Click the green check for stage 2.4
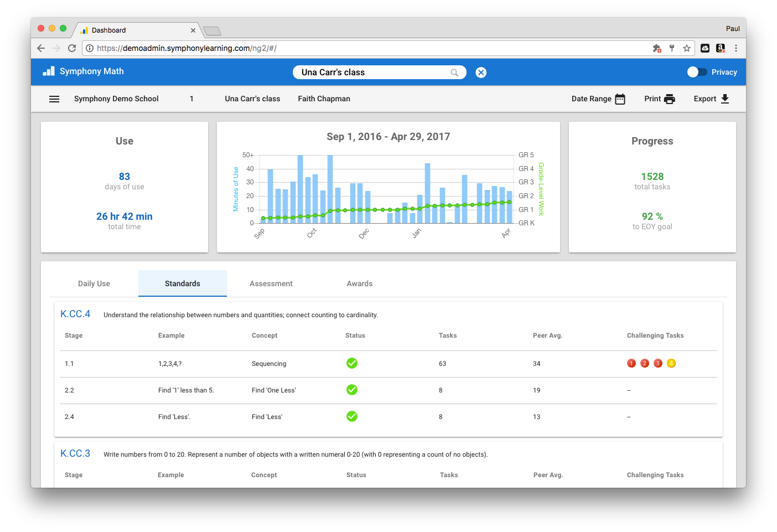 352,416
